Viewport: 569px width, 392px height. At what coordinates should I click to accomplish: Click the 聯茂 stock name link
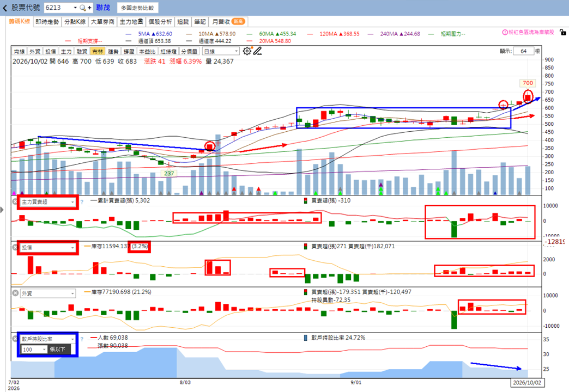103,8
